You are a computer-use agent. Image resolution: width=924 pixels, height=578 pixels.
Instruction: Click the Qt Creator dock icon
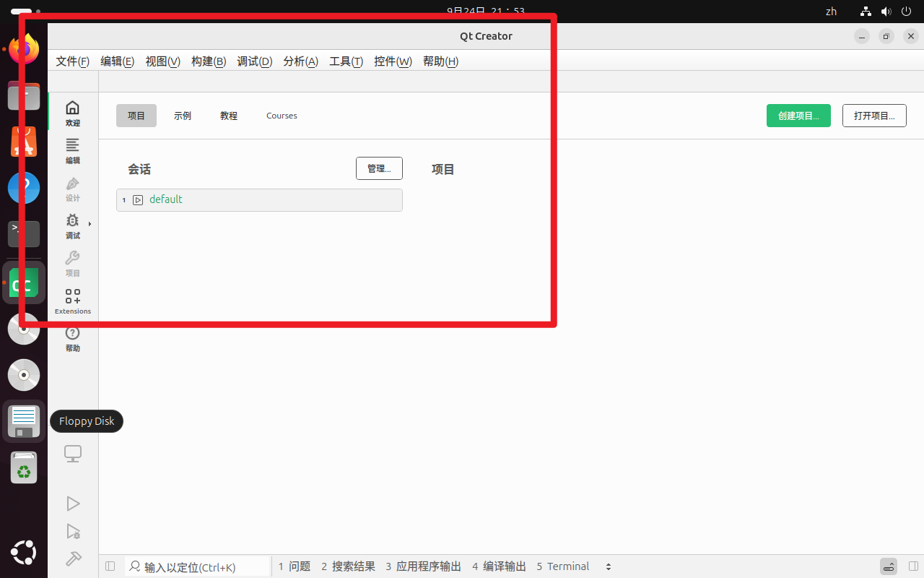pos(24,282)
